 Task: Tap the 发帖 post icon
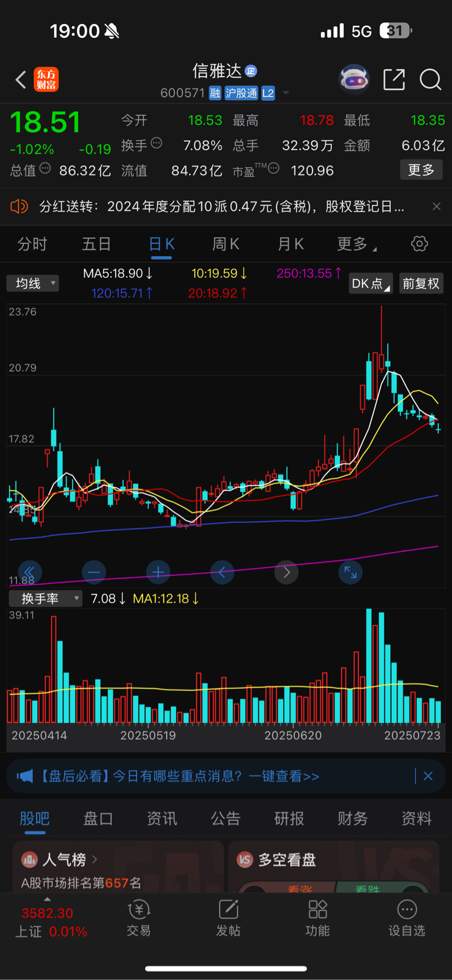tap(228, 918)
